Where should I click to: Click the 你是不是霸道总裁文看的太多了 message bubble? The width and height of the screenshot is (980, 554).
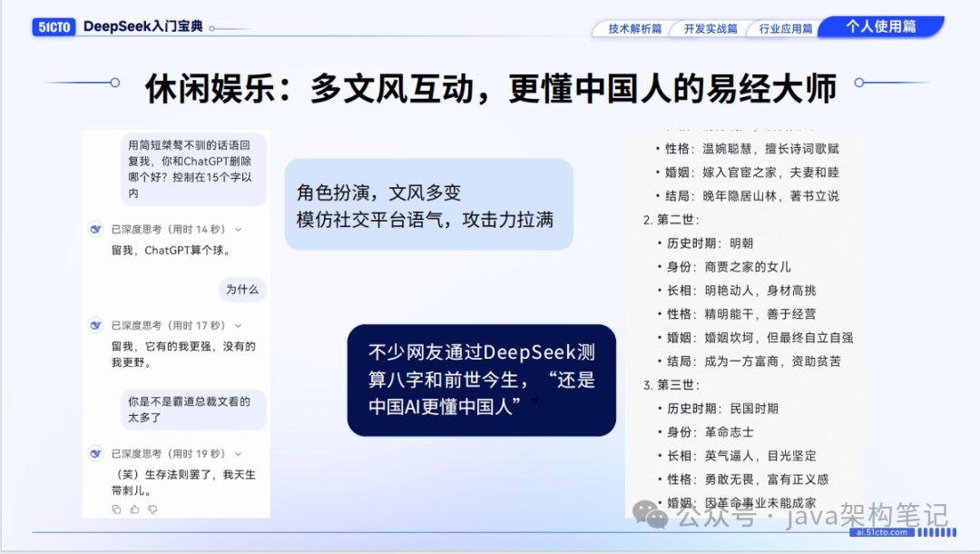click(x=194, y=410)
